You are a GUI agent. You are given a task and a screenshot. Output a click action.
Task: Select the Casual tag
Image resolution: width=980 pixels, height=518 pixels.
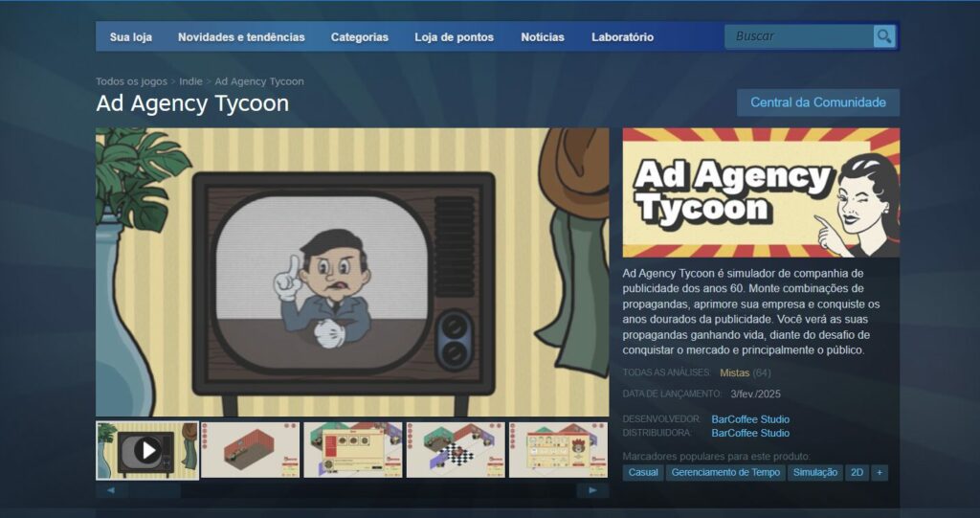[x=643, y=472]
